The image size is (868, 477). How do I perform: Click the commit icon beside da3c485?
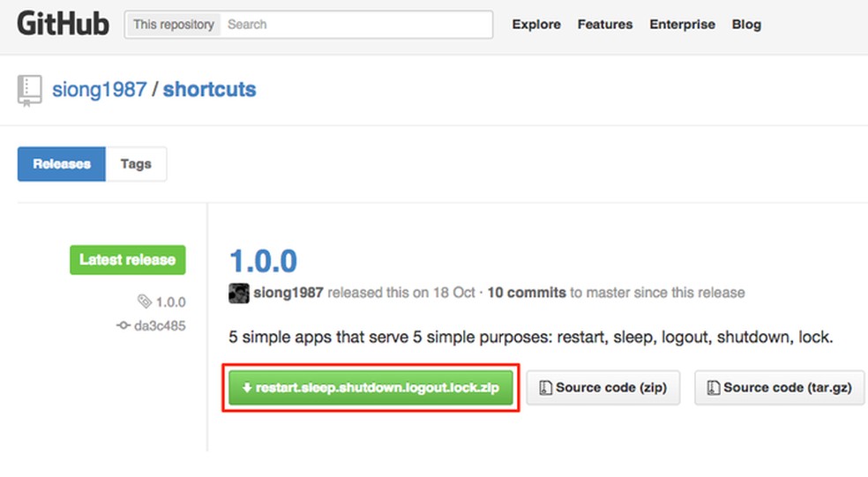coord(123,326)
